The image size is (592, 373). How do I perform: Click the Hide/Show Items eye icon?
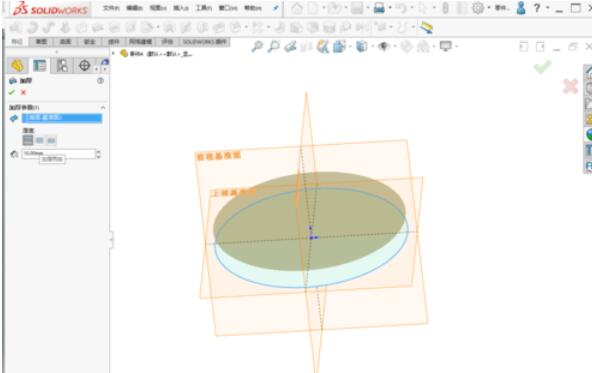(x=384, y=46)
